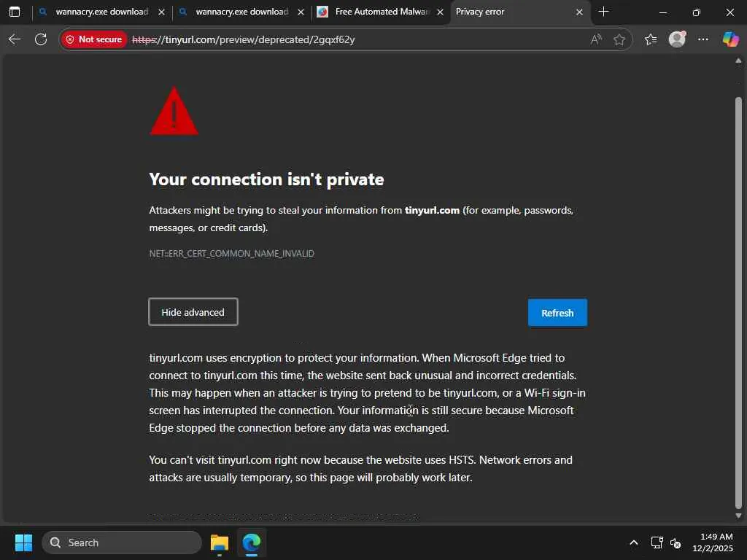The image size is (747, 560).
Task: Click the scroll down arrow
Action: 738,516
